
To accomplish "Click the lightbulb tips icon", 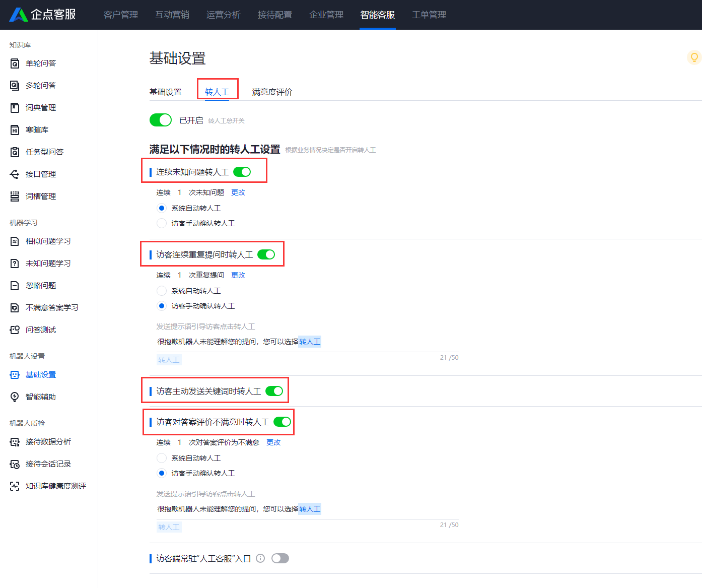I will [x=694, y=57].
